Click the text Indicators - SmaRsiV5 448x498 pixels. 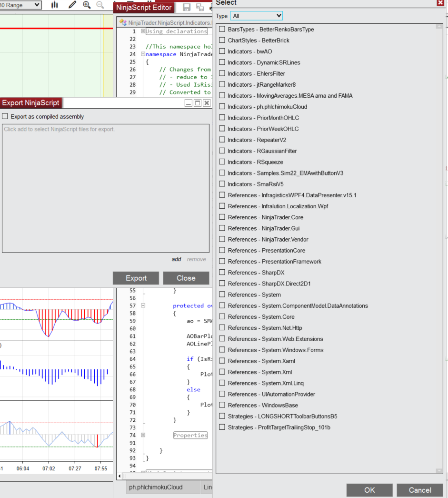click(256, 184)
